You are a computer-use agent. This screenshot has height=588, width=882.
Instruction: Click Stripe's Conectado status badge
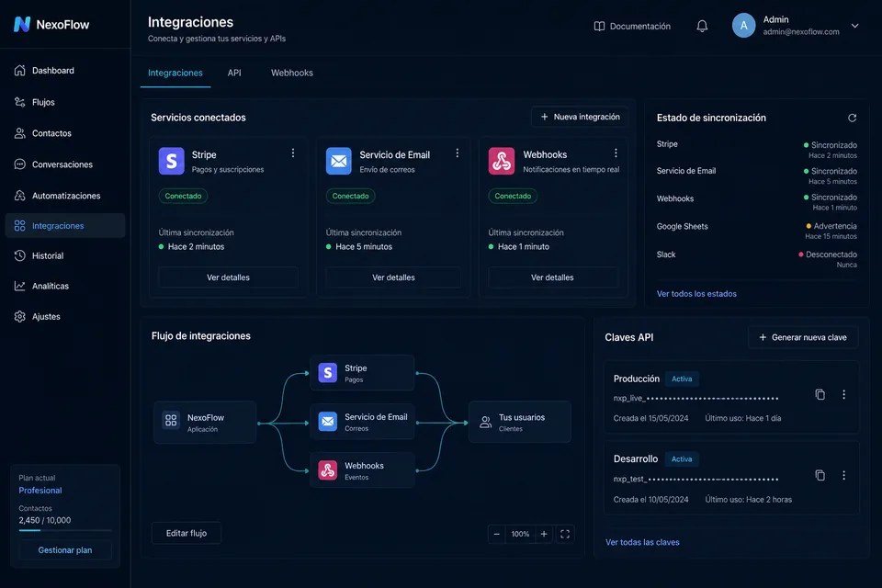tap(184, 196)
